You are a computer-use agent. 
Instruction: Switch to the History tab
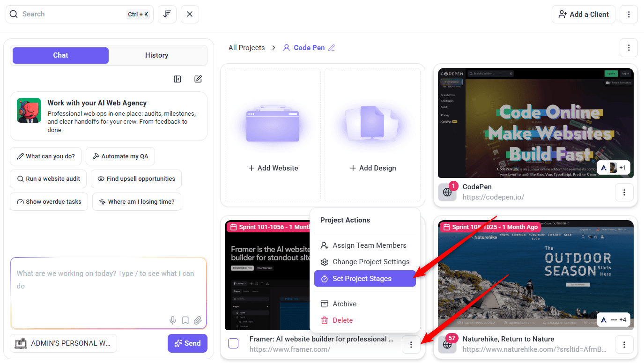coord(156,55)
